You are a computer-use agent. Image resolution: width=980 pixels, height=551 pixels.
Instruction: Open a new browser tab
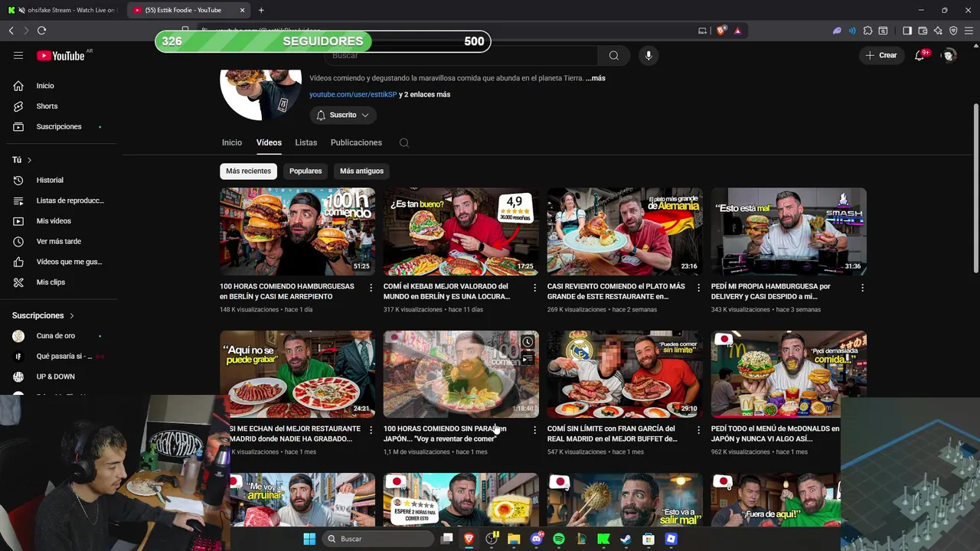point(261,10)
